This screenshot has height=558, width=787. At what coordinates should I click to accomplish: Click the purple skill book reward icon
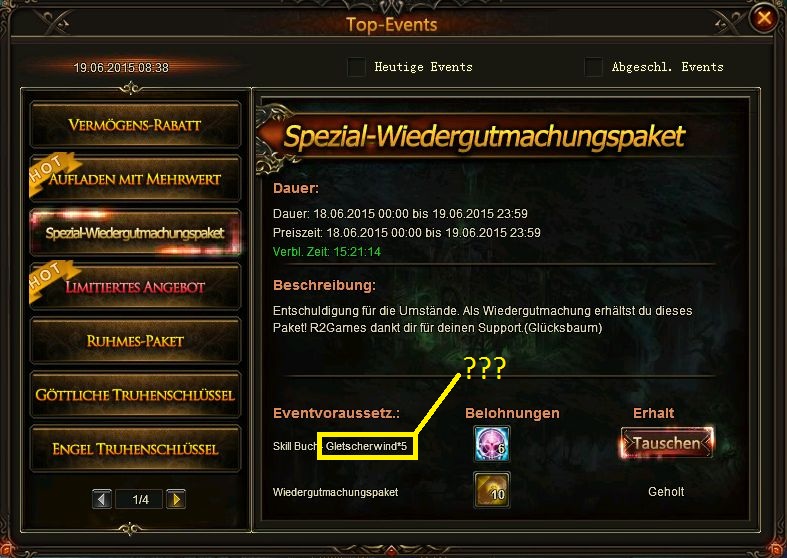(x=492, y=444)
